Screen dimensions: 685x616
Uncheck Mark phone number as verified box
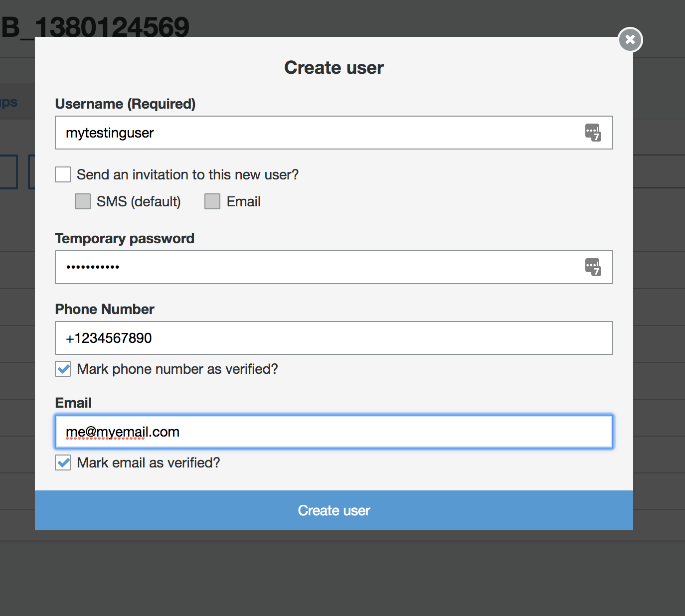coord(63,369)
